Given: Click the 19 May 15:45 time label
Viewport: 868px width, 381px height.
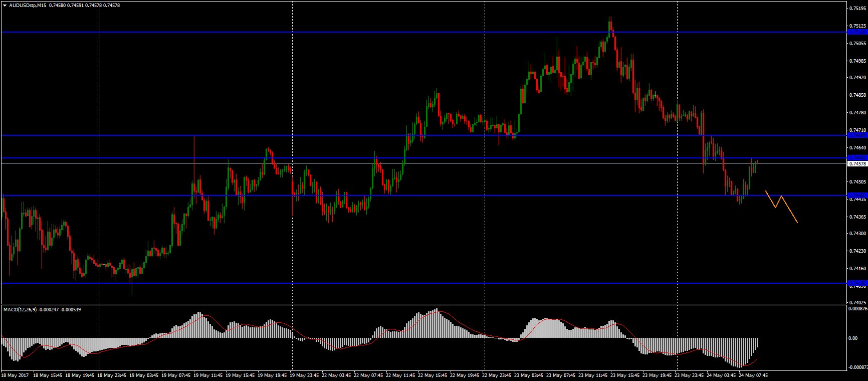Looking at the screenshot, I should [241, 375].
